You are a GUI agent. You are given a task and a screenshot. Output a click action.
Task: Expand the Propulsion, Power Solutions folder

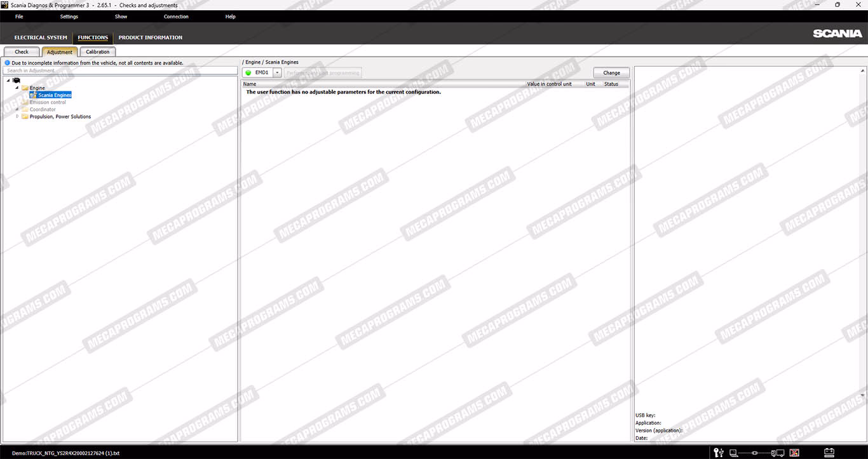(17, 116)
